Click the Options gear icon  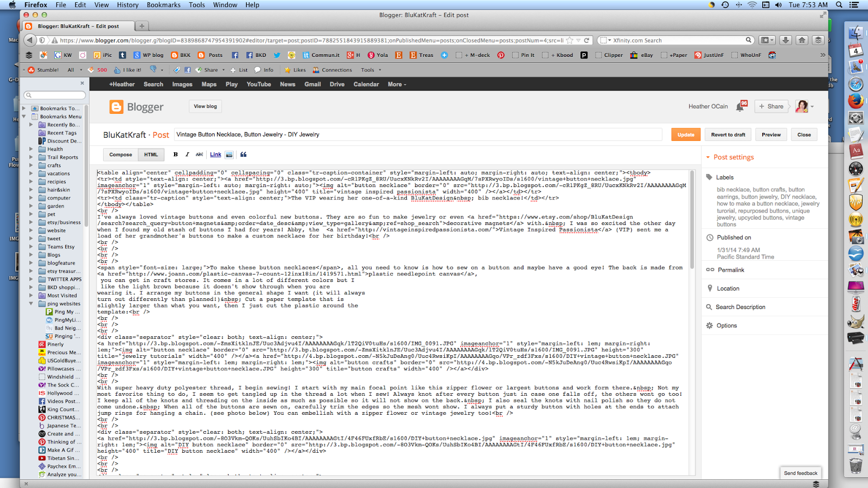point(709,325)
